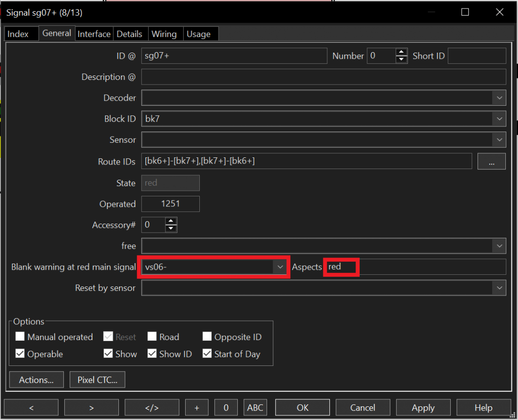Expand the Block ID dropdown

[x=499, y=119]
